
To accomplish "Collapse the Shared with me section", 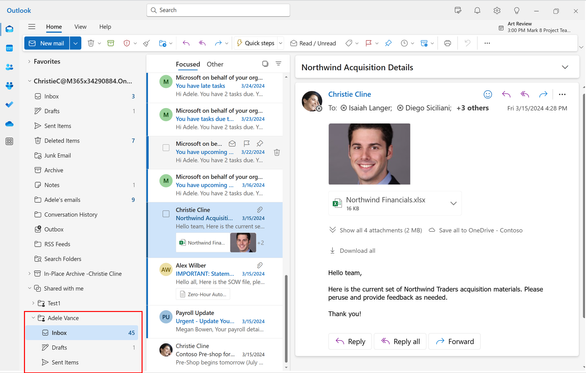I will pyautogui.click(x=29, y=289).
